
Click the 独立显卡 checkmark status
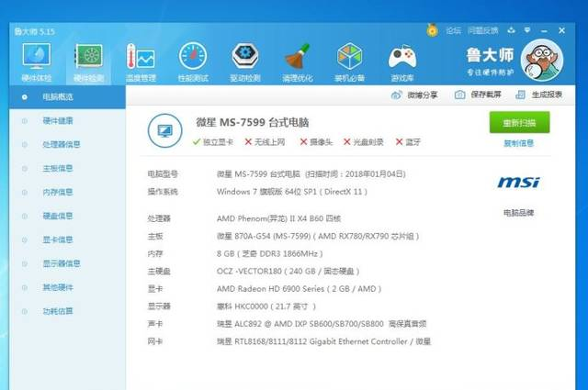tap(212, 142)
